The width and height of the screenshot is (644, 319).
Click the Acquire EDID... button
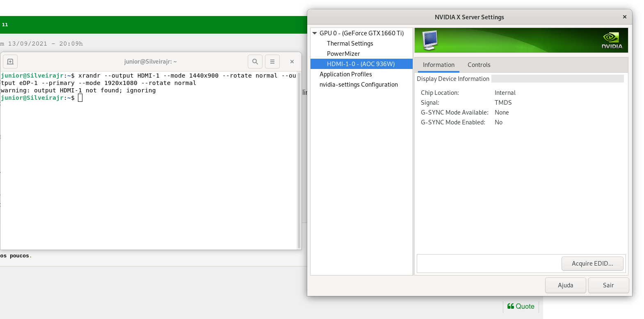point(592,264)
